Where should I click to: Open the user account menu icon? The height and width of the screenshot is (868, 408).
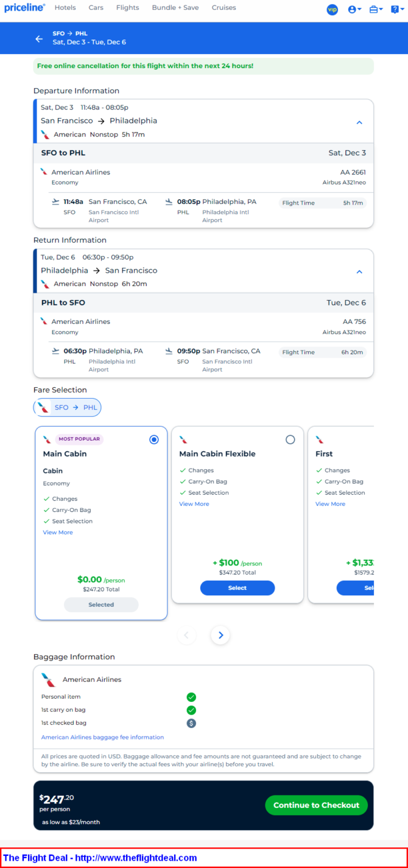coord(354,10)
